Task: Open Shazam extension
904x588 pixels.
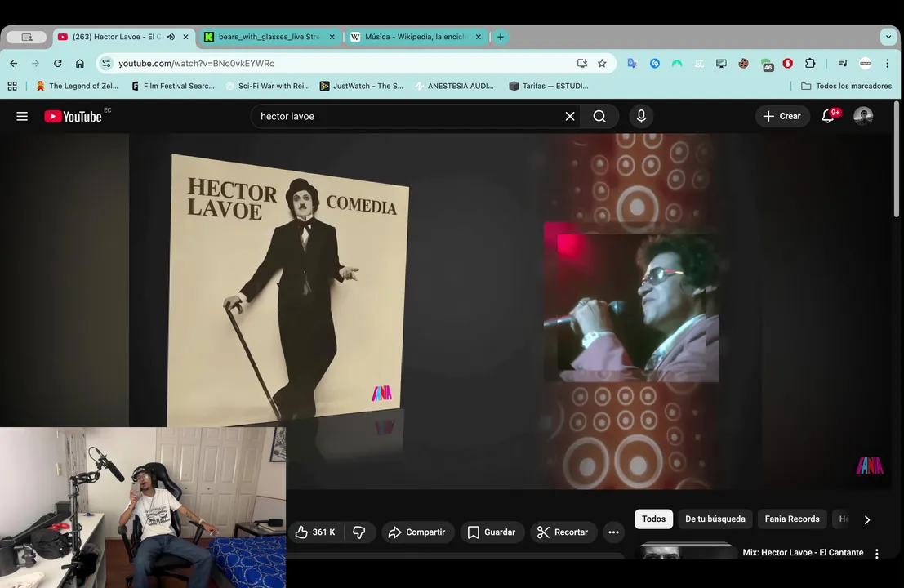Action: [x=654, y=64]
